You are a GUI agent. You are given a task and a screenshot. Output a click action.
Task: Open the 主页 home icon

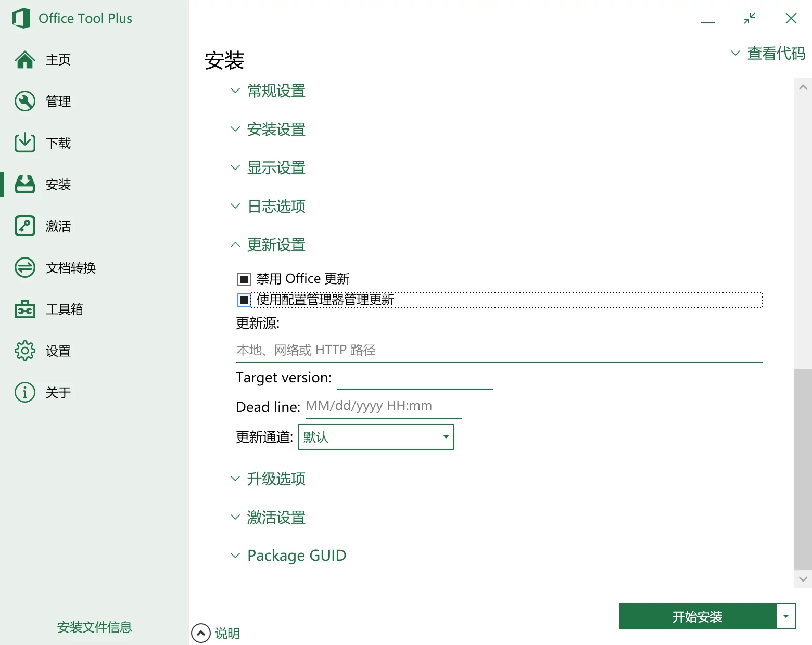coord(25,60)
